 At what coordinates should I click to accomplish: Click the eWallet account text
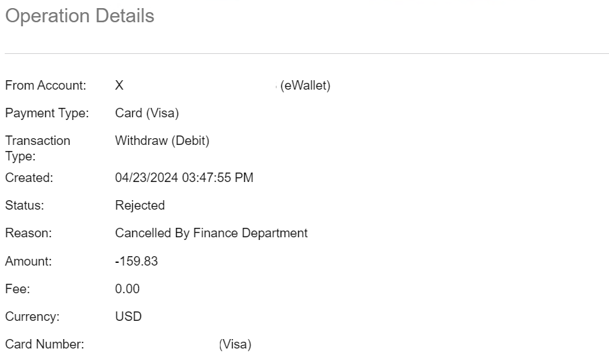point(306,86)
